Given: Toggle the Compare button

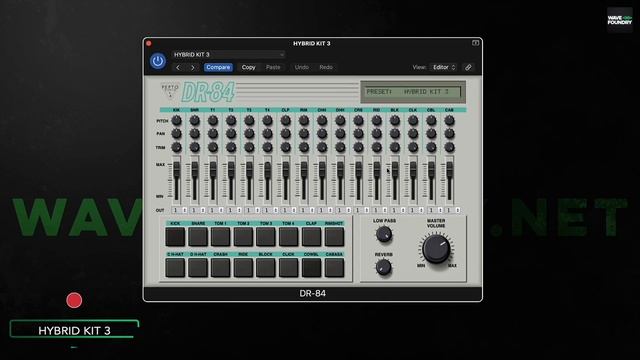Looking at the screenshot, I should coord(218,67).
